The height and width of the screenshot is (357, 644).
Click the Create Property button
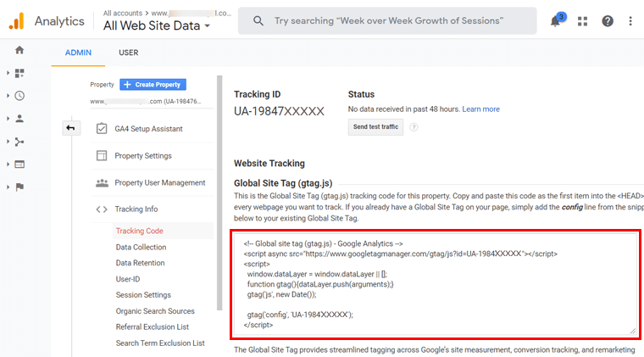click(x=153, y=85)
